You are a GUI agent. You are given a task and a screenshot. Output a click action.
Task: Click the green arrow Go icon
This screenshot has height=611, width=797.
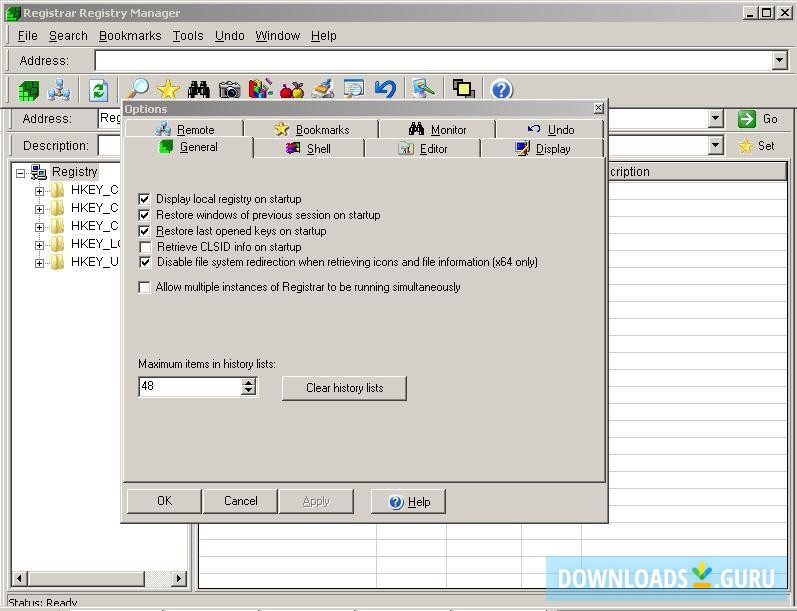click(747, 119)
